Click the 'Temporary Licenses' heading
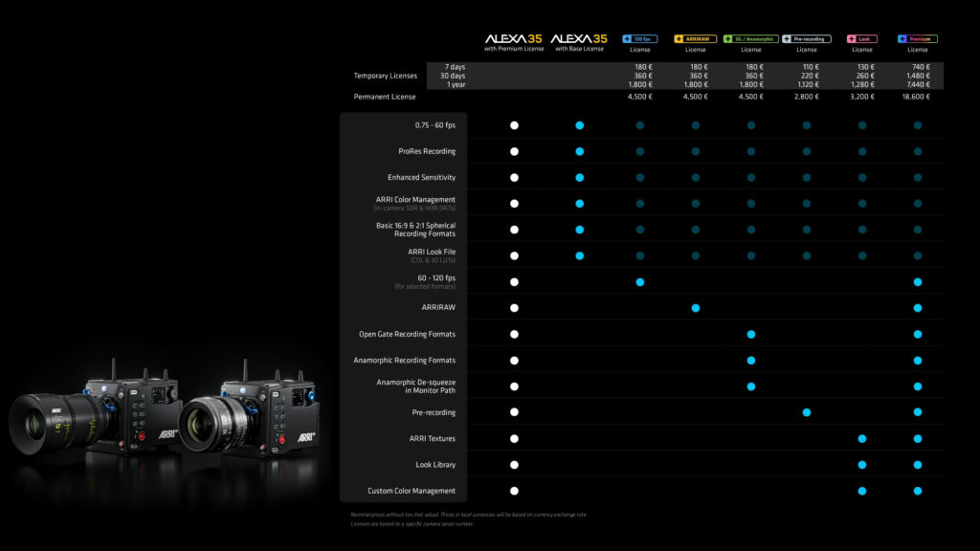980x551 pixels. (385, 76)
